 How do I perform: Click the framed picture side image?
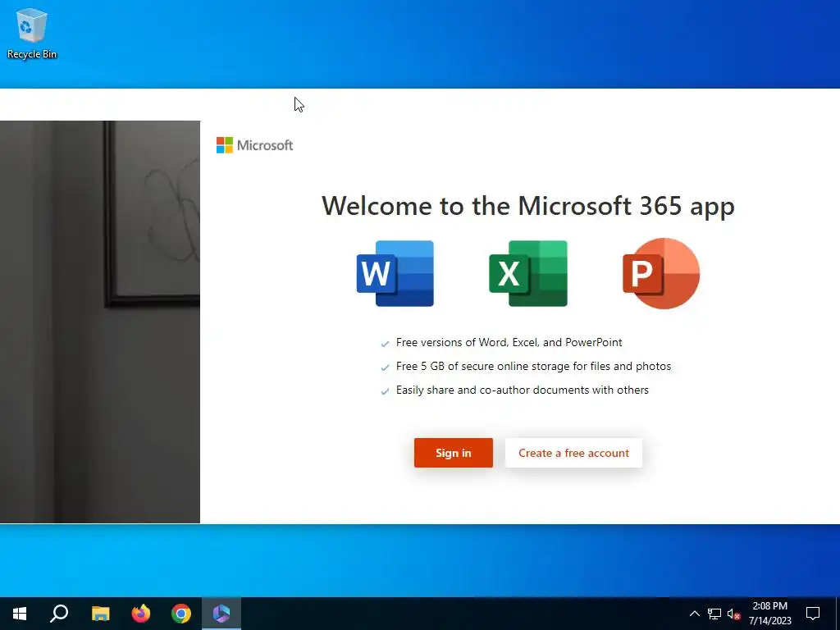[x=99, y=322]
